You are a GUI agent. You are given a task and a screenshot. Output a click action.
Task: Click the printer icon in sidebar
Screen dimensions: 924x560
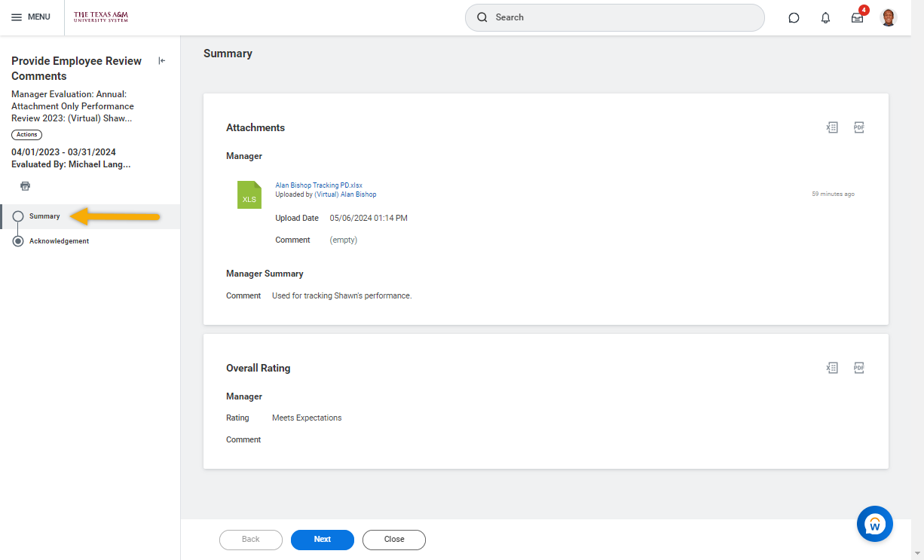25,186
